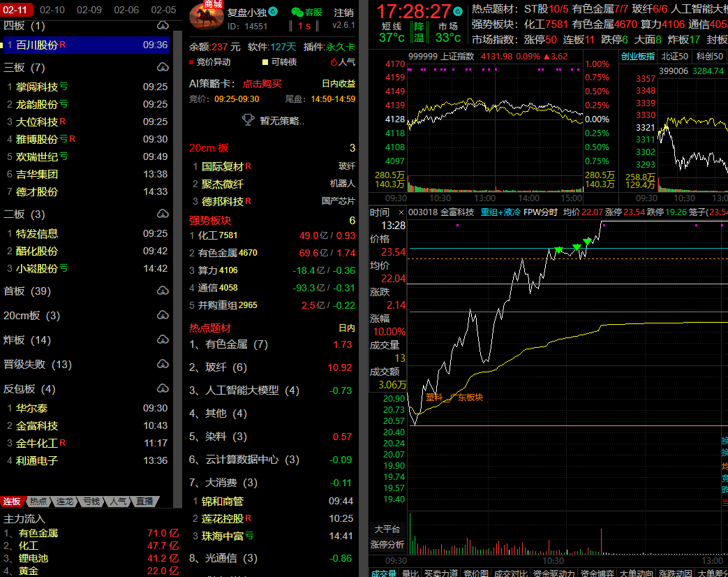728x577 pixels.
Task: Click the cloud download icon beside 四板
Action: pos(163,26)
